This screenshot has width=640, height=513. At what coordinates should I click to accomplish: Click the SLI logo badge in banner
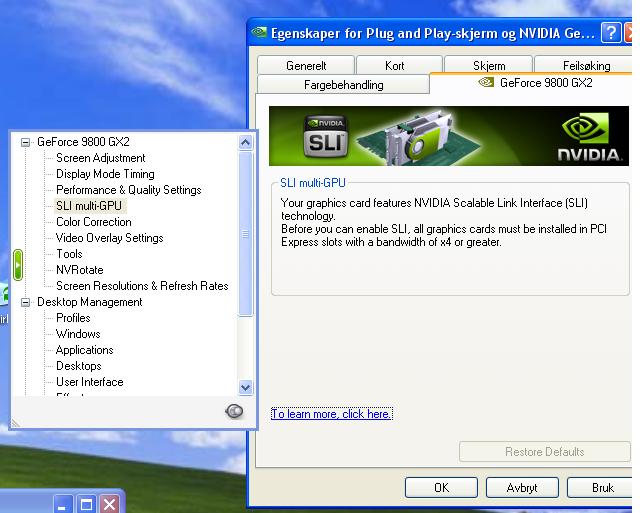tap(326, 137)
